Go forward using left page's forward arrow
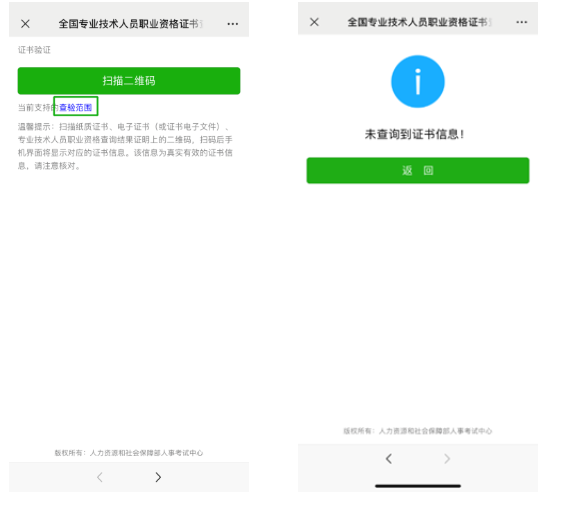The image size is (561, 513). (x=158, y=477)
